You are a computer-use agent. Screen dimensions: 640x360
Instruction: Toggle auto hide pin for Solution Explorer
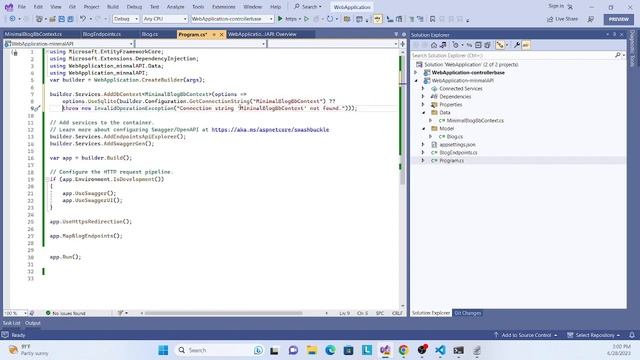tap(614, 35)
